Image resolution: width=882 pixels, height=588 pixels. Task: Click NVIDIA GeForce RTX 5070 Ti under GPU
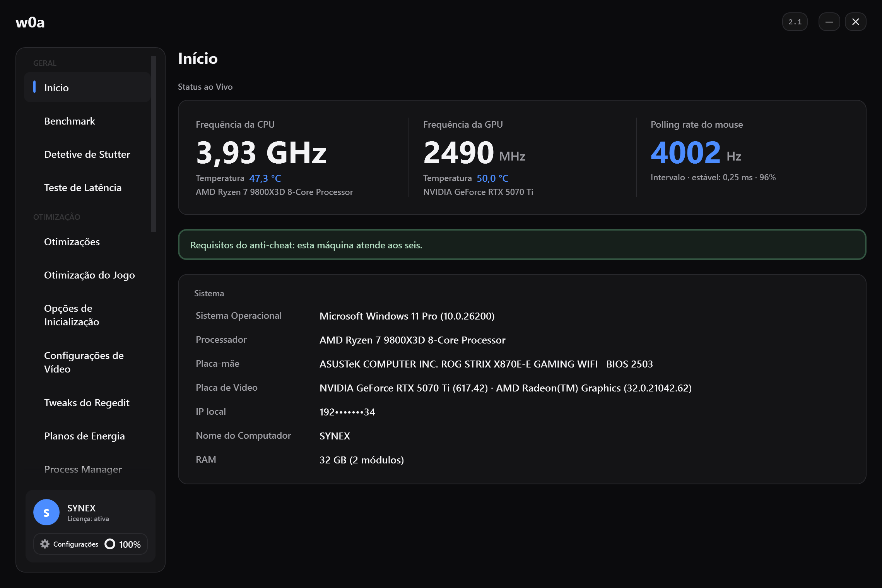(478, 192)
